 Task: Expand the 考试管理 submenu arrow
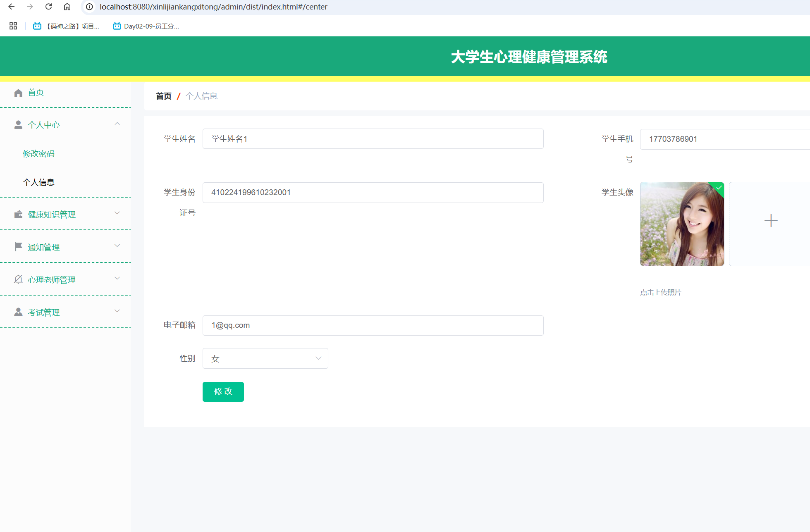117,311
